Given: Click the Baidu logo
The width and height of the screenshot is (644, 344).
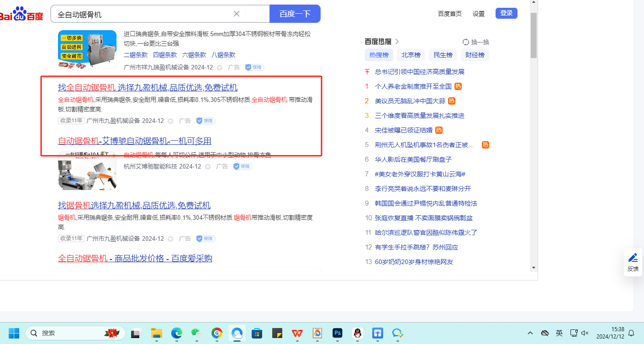Looking at the screenshot, I should click(x=21, y=14).
